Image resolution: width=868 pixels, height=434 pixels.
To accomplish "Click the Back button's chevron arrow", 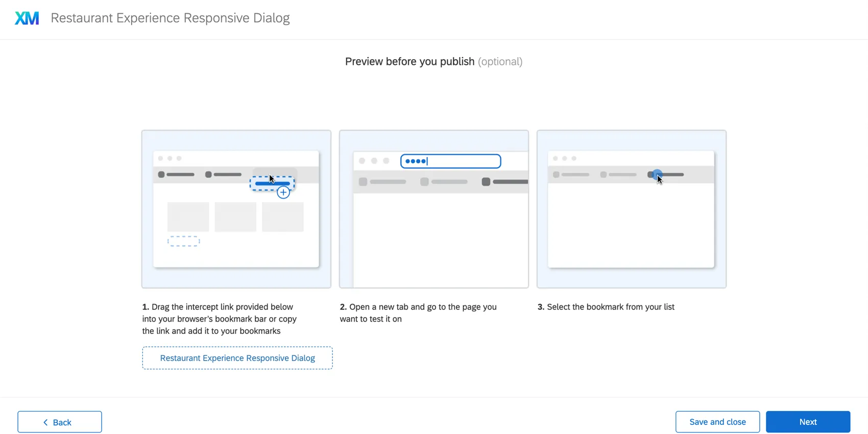I will pyautogui.click(x=45, y=422).
